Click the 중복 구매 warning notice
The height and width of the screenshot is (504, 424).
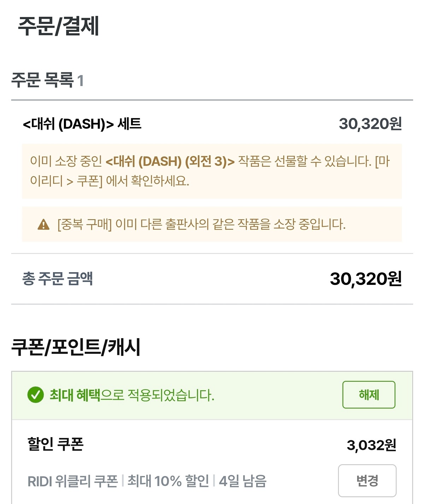[x=201, y=224]
